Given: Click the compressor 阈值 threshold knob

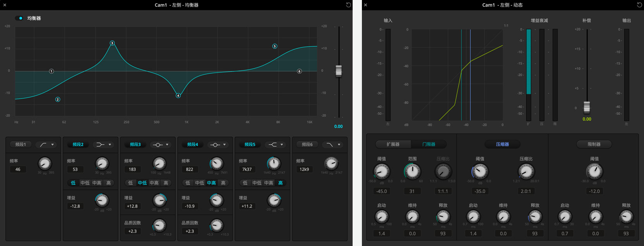Looking at the screenshot, I should coord(480,171).
